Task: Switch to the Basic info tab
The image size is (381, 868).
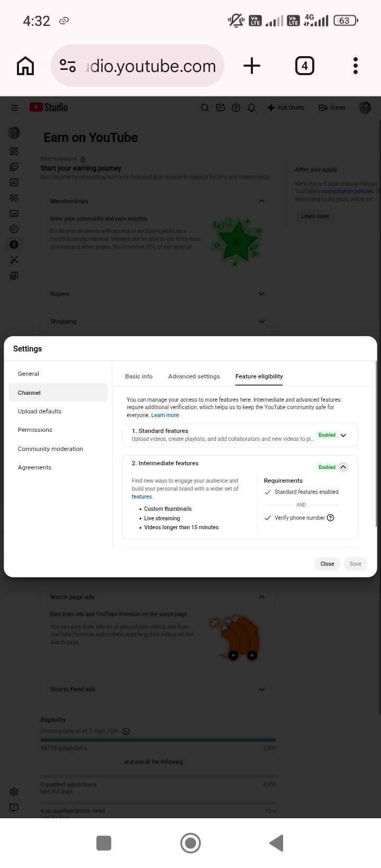Action: click(x=139, y=376)
